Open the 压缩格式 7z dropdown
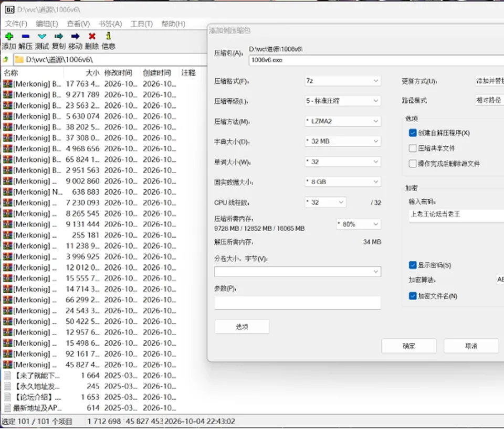504x429 pixels. [343, 81]
